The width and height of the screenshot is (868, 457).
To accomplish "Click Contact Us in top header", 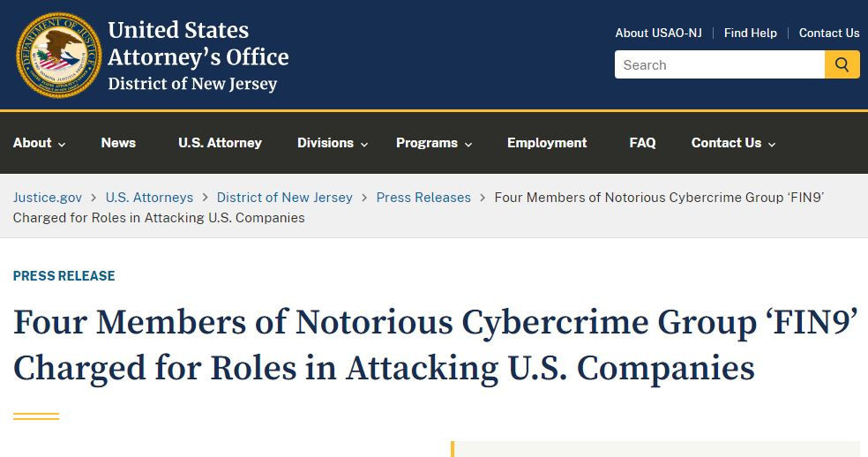I will tap(828, 33).
